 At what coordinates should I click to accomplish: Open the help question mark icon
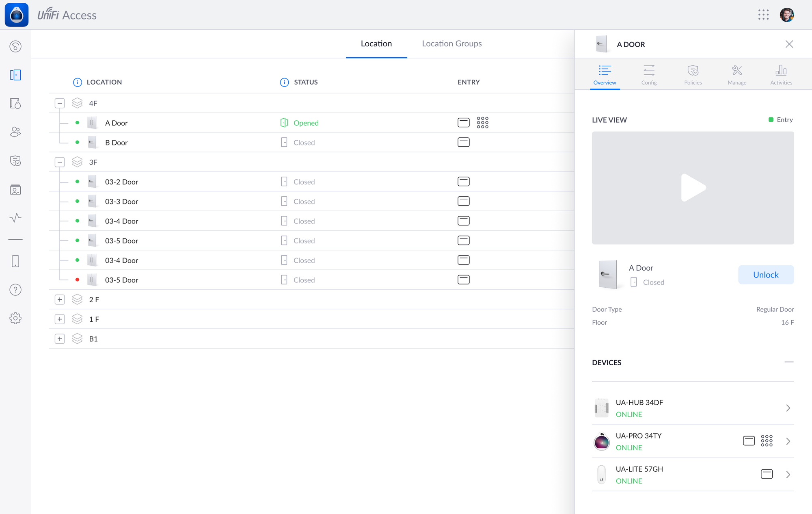[15, 290]
